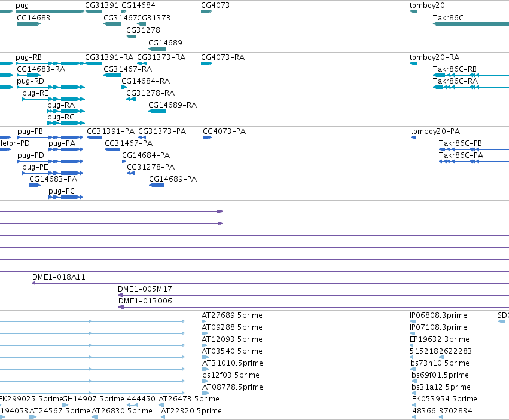Select EST label AT31010.5prime
This screenshot has width=509, height=420.
(233, 364)
